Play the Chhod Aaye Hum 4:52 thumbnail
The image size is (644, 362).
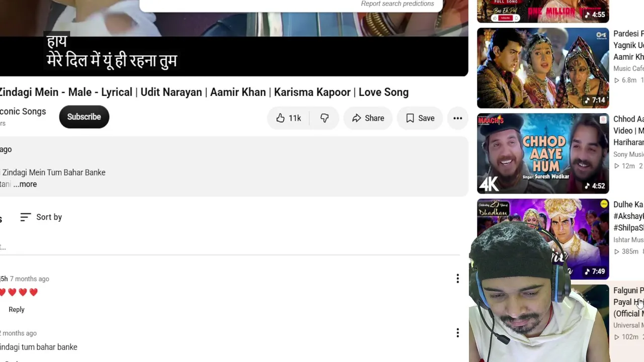click(x=543, y=153)
